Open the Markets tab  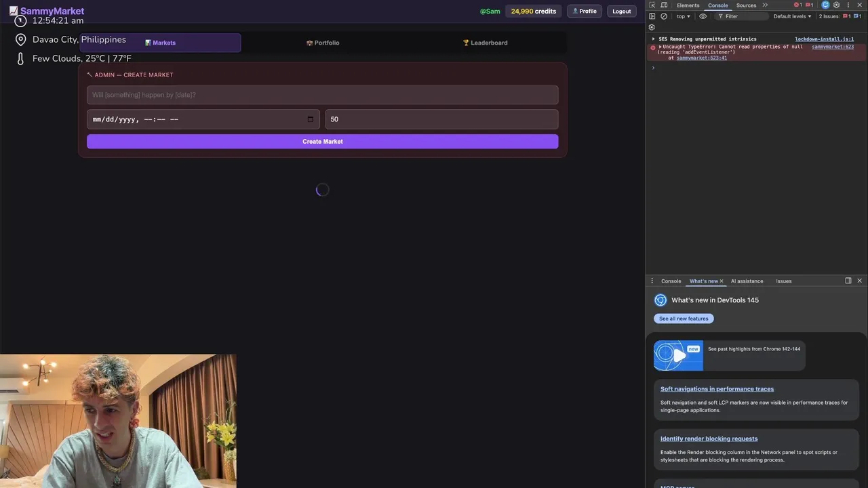(160, 43)
